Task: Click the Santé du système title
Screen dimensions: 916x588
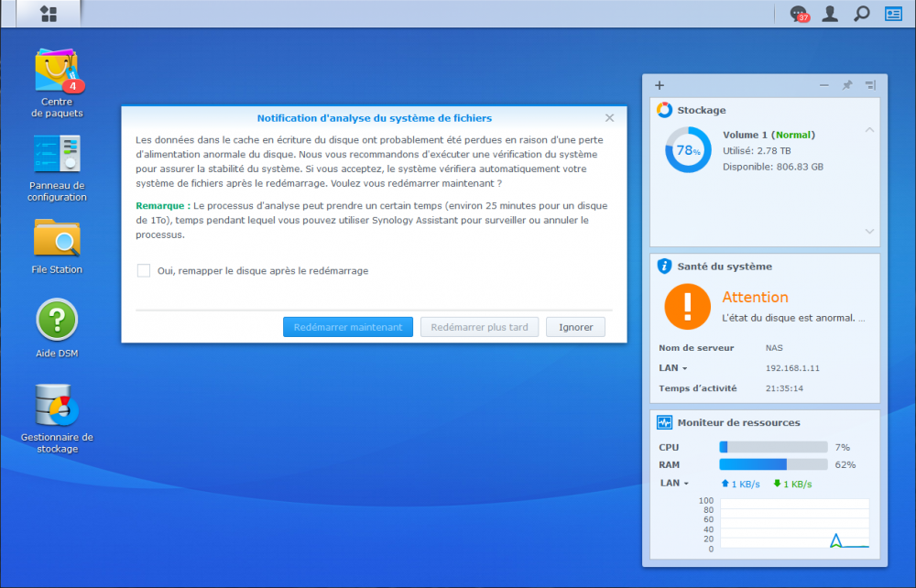Action: click(725, 267)
